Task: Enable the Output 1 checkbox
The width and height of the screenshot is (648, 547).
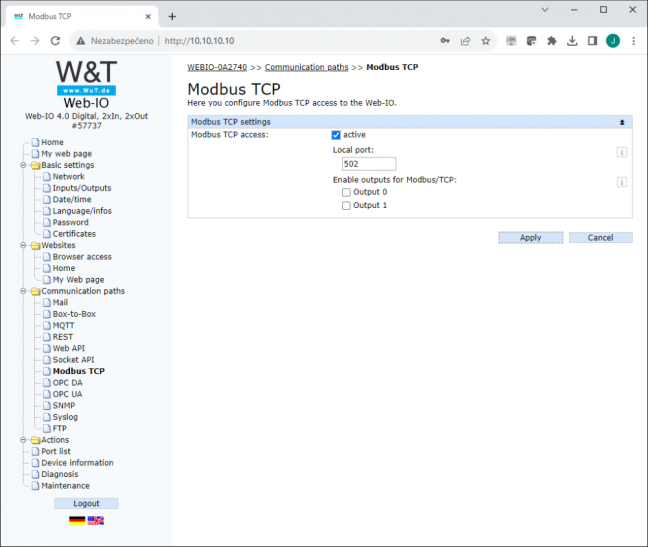Action: 346,205
